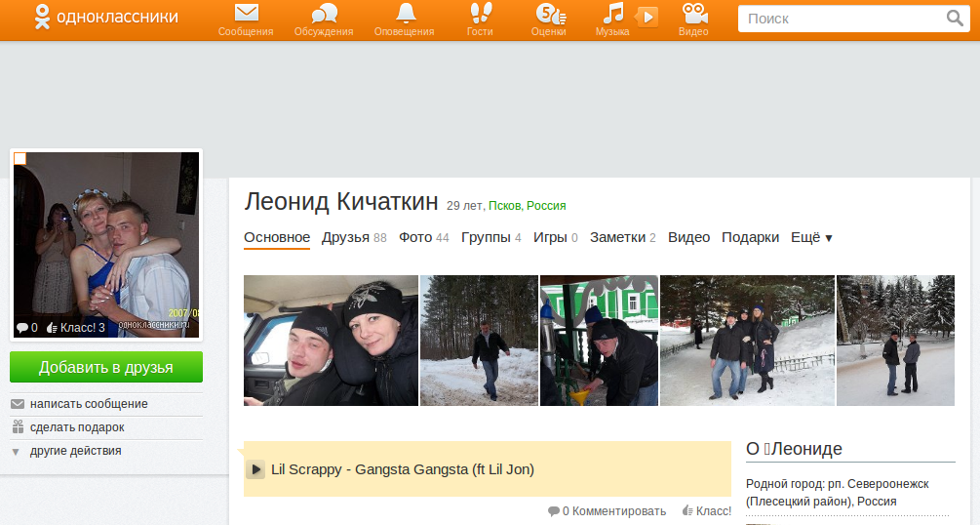Expand the Ещё dropdown
Image resolution: width=980 pixels, height=525 pixels.
click(811, 237)
